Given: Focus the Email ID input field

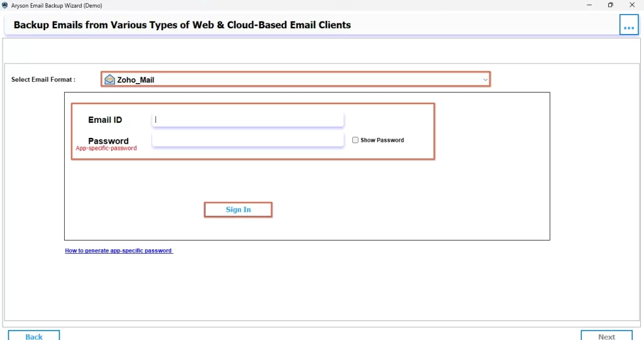Looking at the screenshot, I should point(248,120).
